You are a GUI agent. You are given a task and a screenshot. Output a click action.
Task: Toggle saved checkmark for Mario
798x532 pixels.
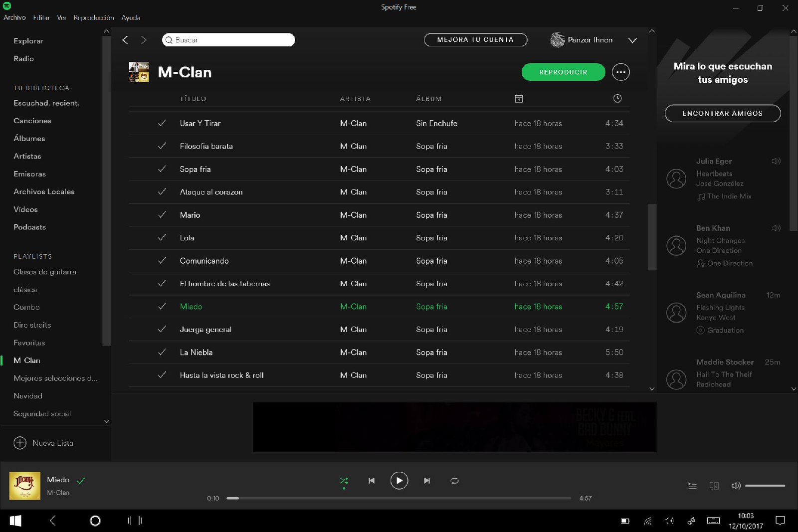point(162,215)
